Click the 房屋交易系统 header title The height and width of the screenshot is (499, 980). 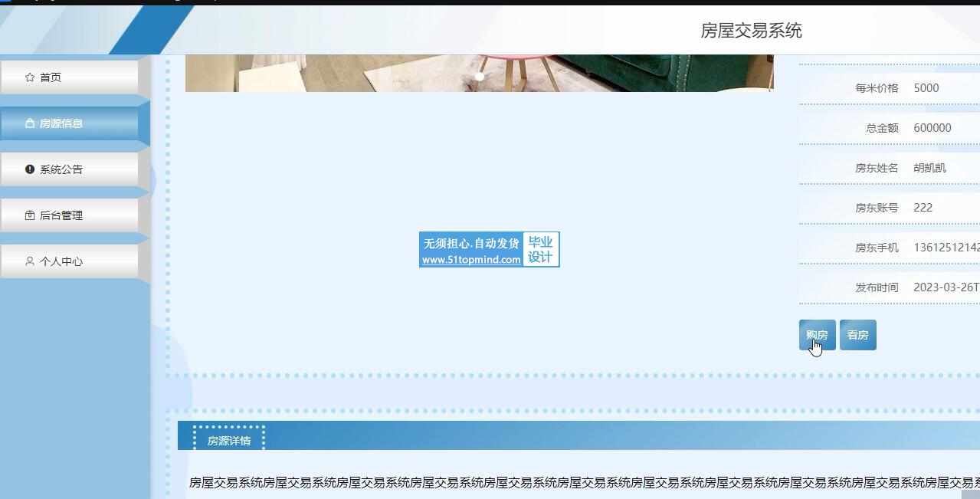tap(751, 31)
